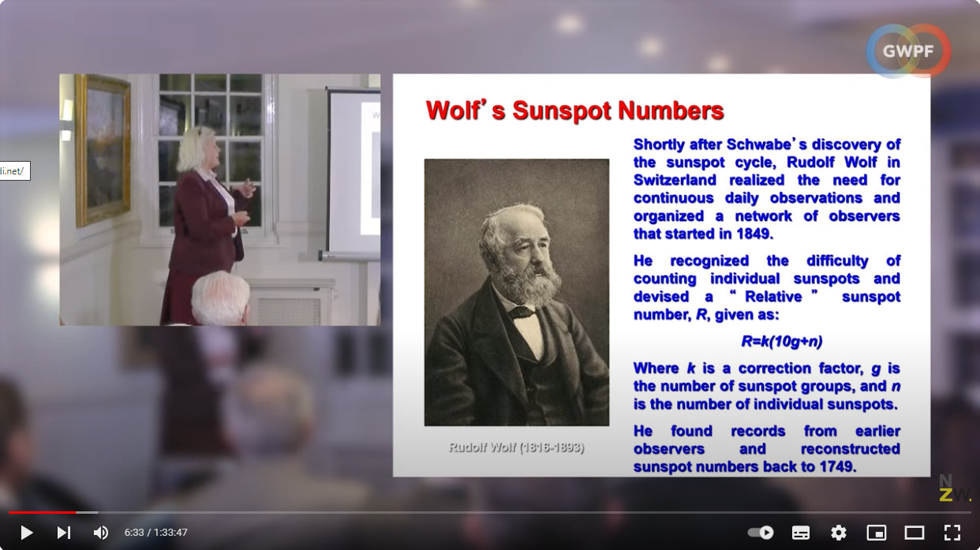This screenshot has width=980, height=550.
Task: Open the GWPF channel watermark
Action: (x=907, y=51)
